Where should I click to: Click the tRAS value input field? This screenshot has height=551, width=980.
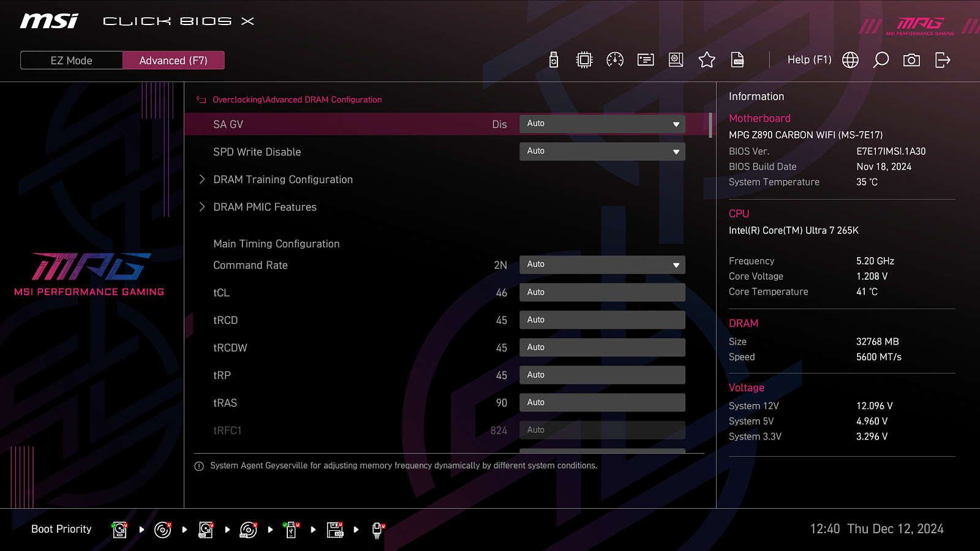[x=602, y=403]
